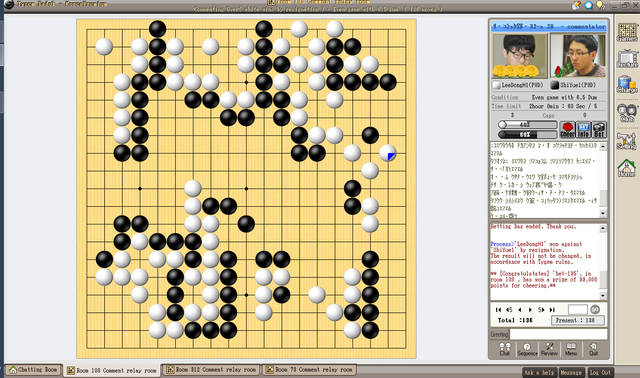This screenshot has width=640, height=378.
Task: Open the Lecture TV sidebar icon
Action: 627,58
